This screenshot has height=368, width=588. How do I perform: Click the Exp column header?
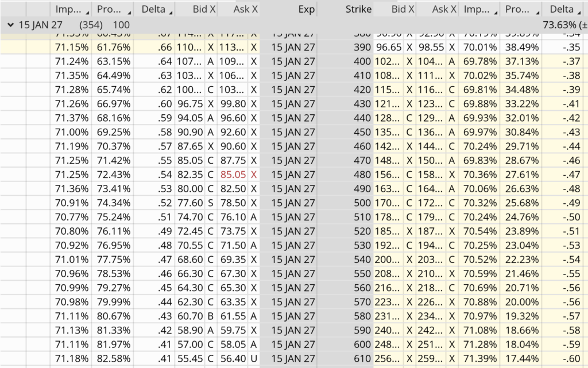307,9
